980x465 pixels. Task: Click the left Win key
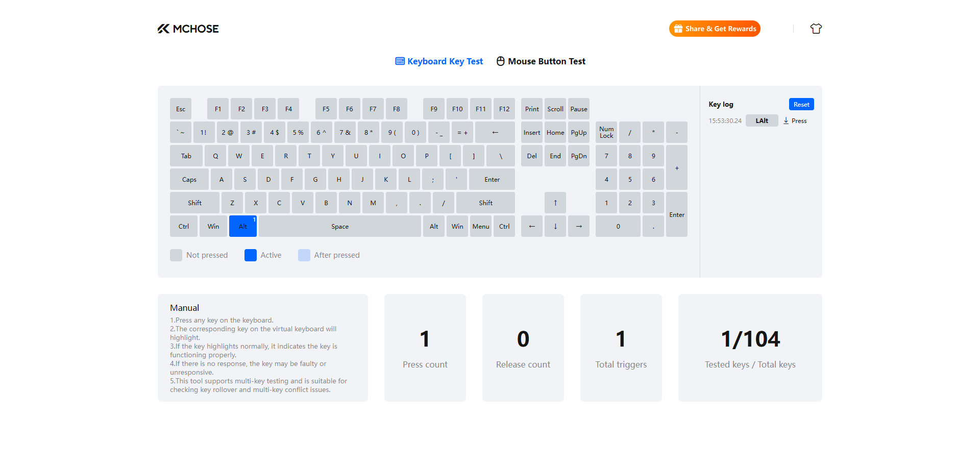(x=213, y=226)
